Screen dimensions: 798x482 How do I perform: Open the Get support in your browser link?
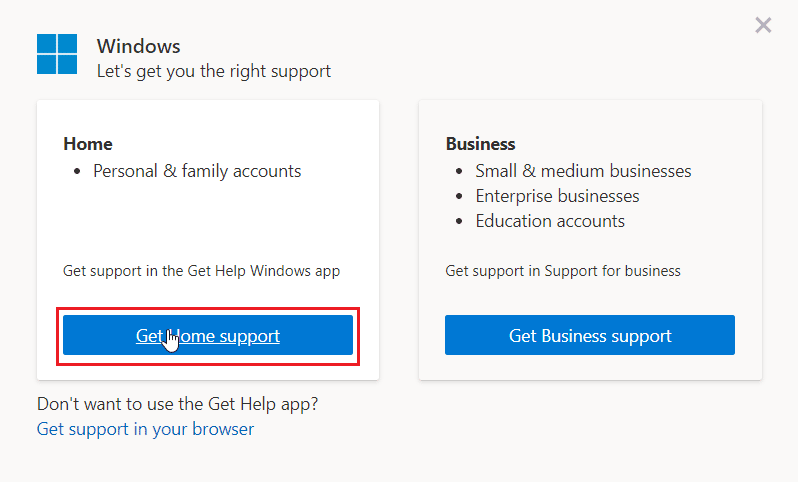click(x=145, y=429)
